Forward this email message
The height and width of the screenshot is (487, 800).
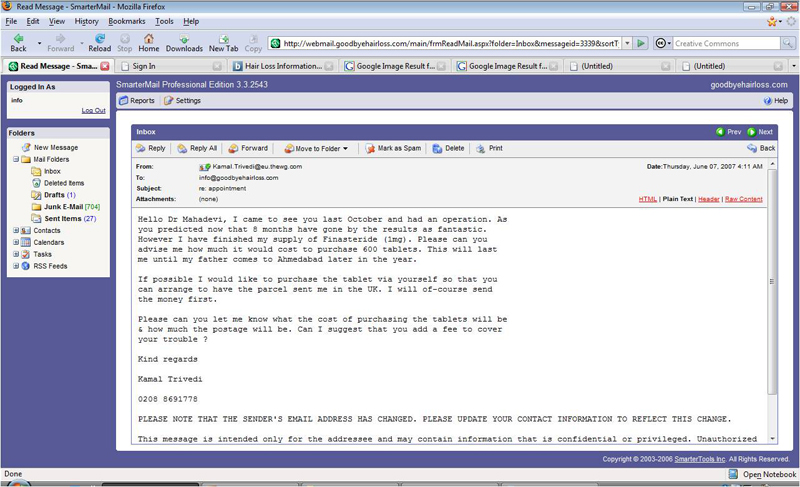pyautogui.click(x=248, y=148)
